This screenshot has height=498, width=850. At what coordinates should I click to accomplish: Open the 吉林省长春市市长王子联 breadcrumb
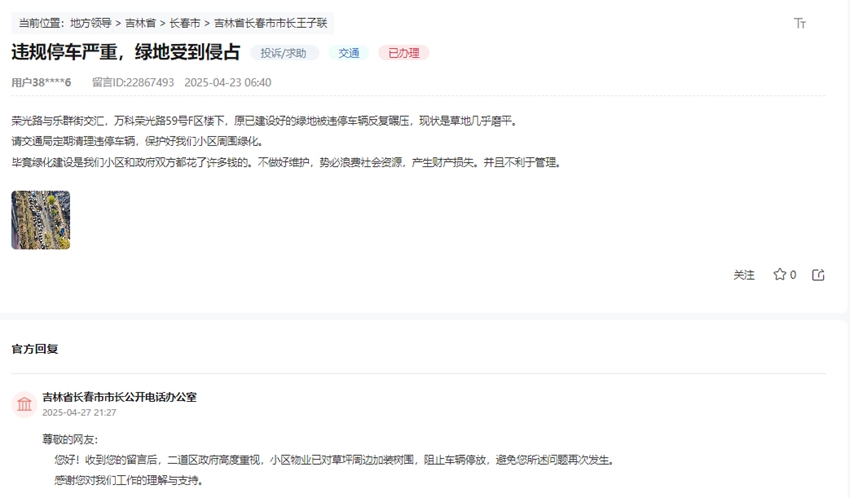tap(270, 22)
